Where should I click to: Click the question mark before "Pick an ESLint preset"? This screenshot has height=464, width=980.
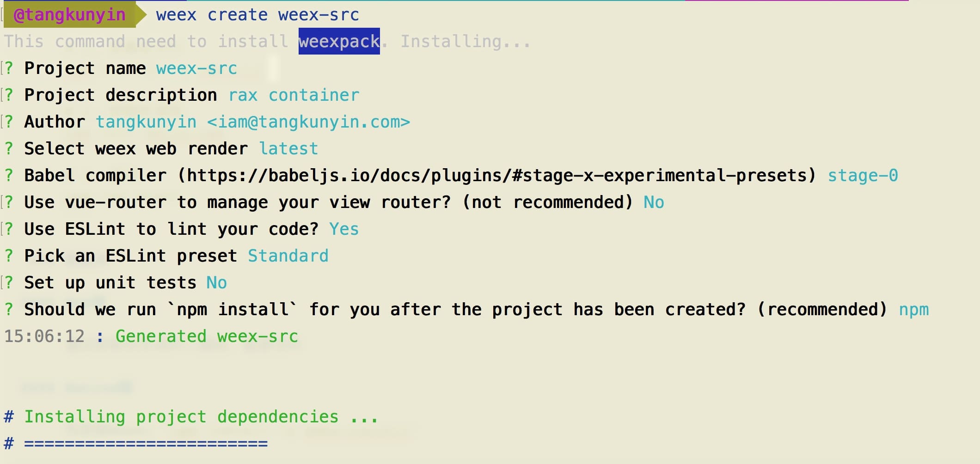pyautogui.click(x=9, y=256)
